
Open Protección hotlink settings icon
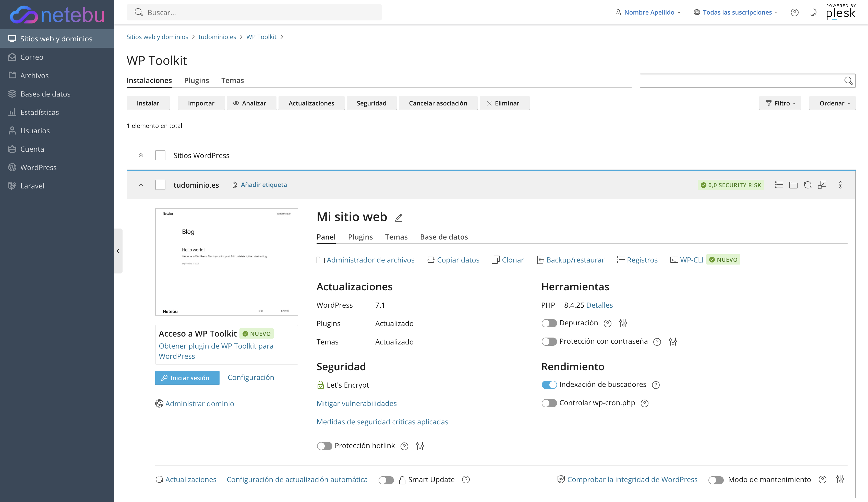tap(420, 446)
